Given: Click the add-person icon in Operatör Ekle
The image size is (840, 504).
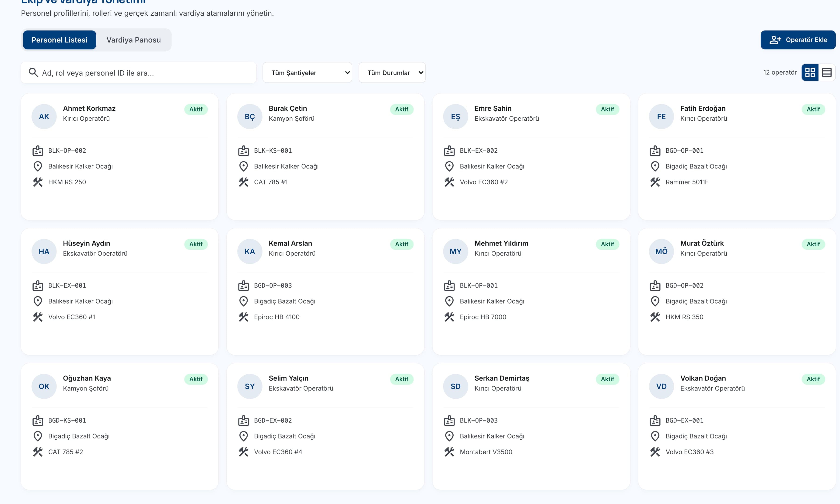Looking at the screenshot, I should (x=775, y=40).
